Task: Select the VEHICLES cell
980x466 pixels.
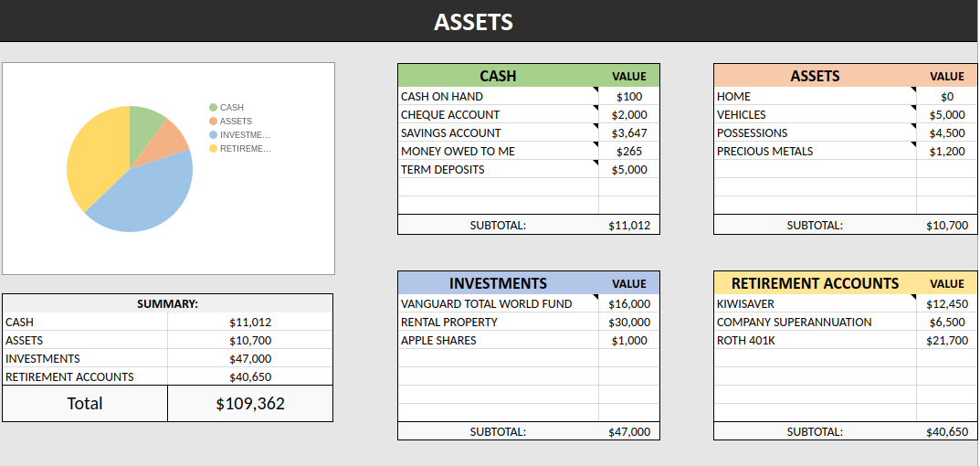Action: 815,114
